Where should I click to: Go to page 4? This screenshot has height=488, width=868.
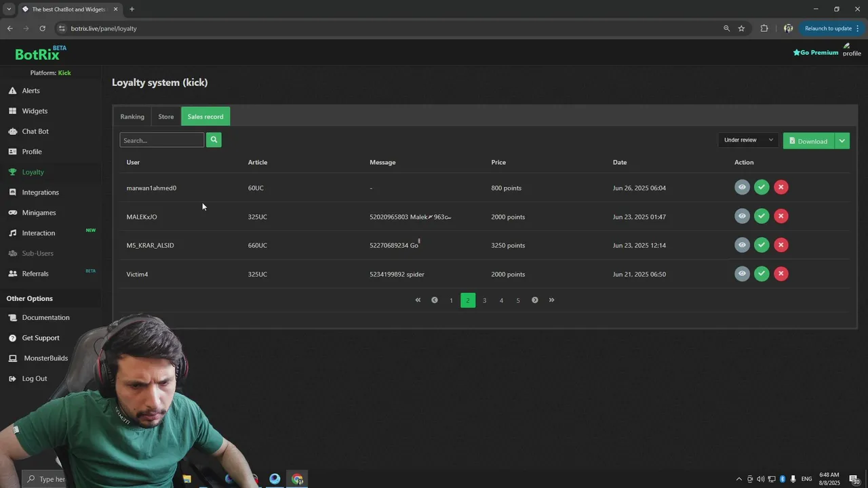(x=501, y=300)
